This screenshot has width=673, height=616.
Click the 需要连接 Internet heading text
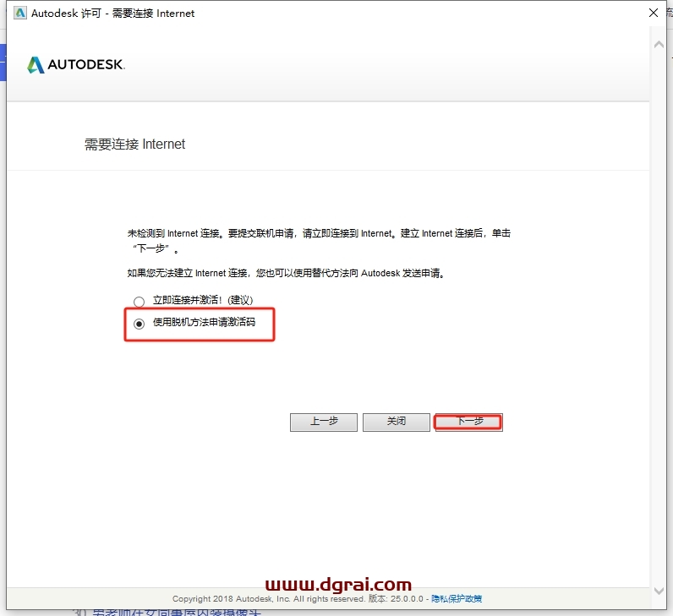[x=134, y=144]
